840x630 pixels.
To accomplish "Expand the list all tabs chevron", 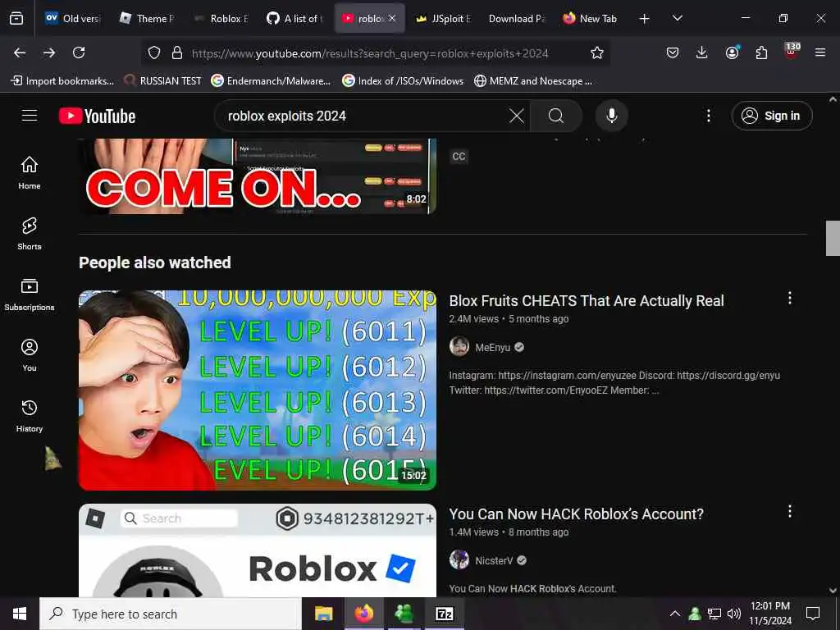I will [x=677, y=19].
